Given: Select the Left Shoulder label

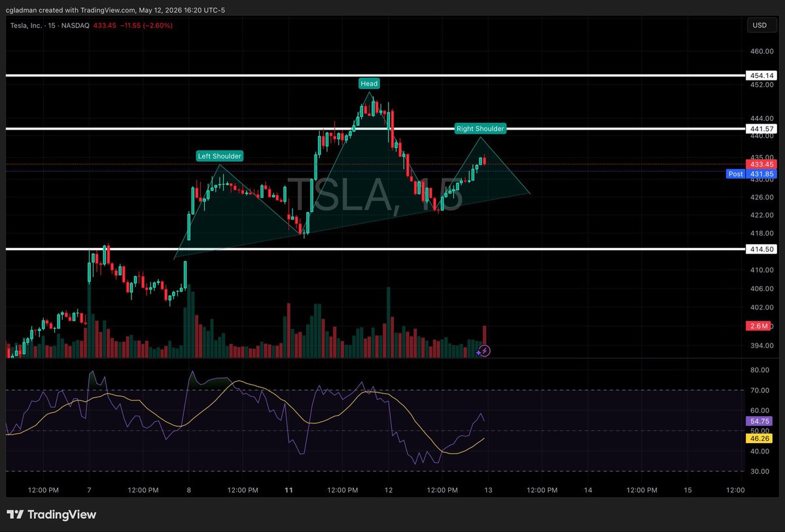Looking at the screenshot, I should (x=220, y=156).
